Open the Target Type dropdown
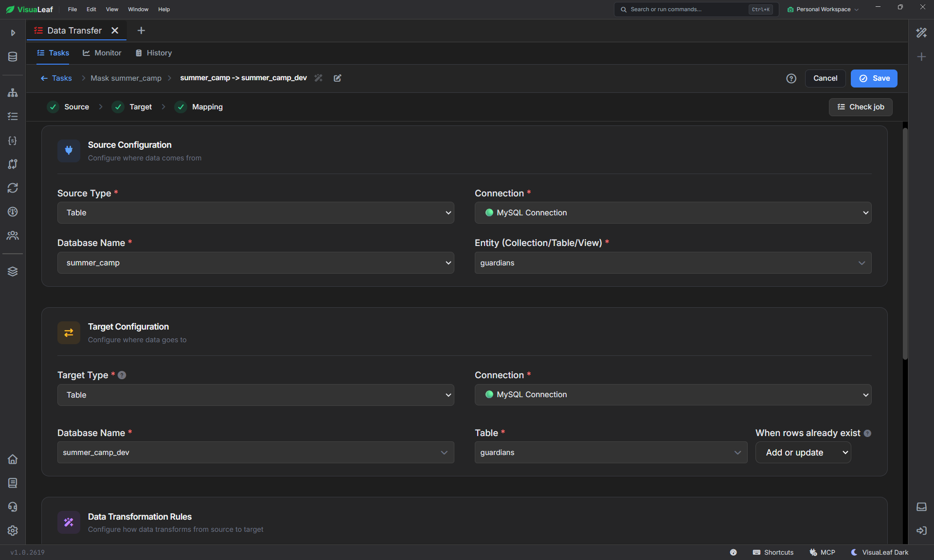This screenshot has width=934, height=560. coord(256,395)
